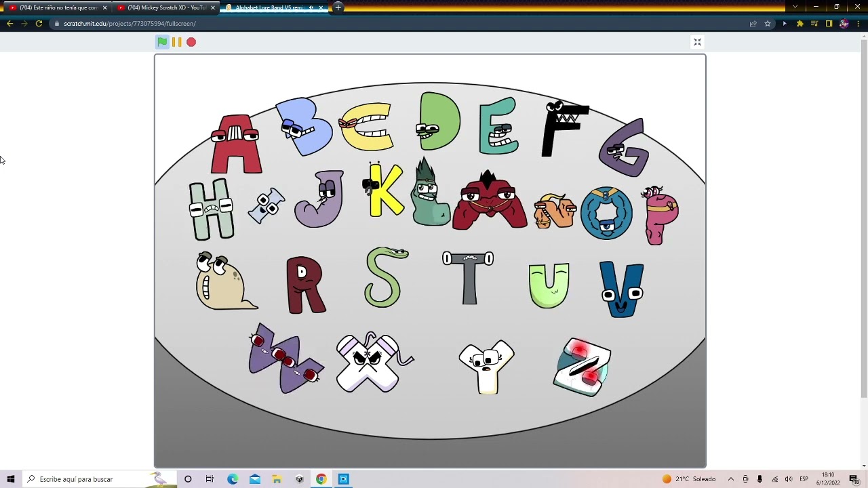The image size is (868, 488).
Task: Open File Explorer from taskbar
Action: [277, 479]
